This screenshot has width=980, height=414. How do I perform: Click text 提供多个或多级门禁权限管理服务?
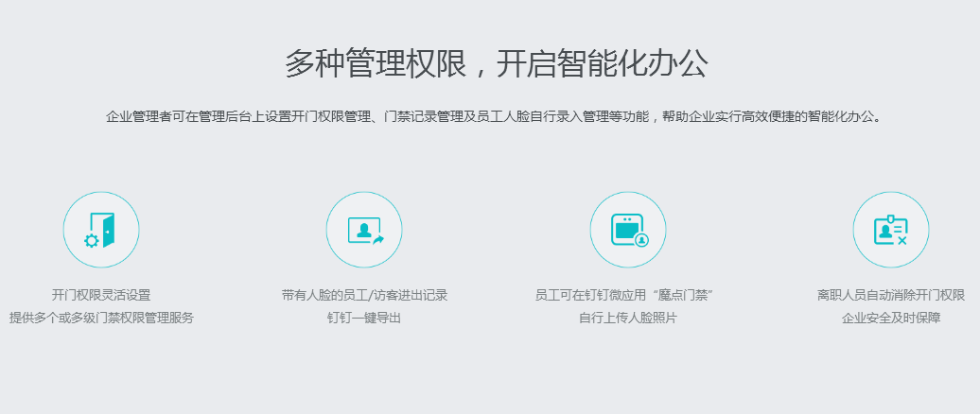[x=101, y=319]
